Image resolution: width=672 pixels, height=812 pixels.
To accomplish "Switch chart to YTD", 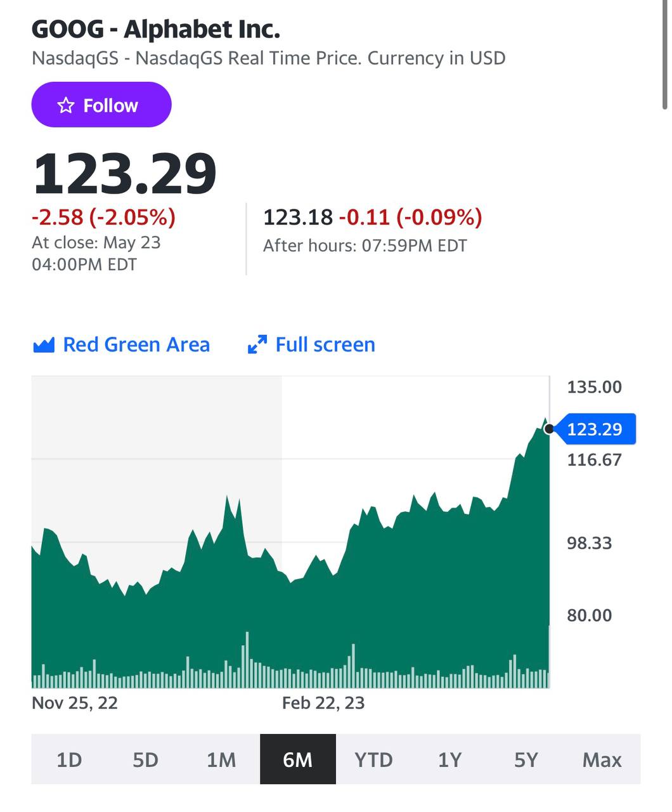I will (x=373, y=759).
